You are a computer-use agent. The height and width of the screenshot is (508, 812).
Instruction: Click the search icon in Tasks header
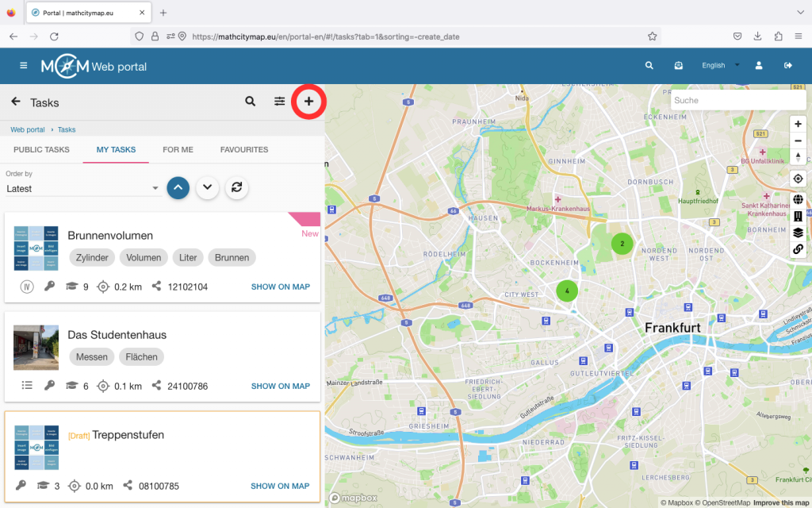251,102
